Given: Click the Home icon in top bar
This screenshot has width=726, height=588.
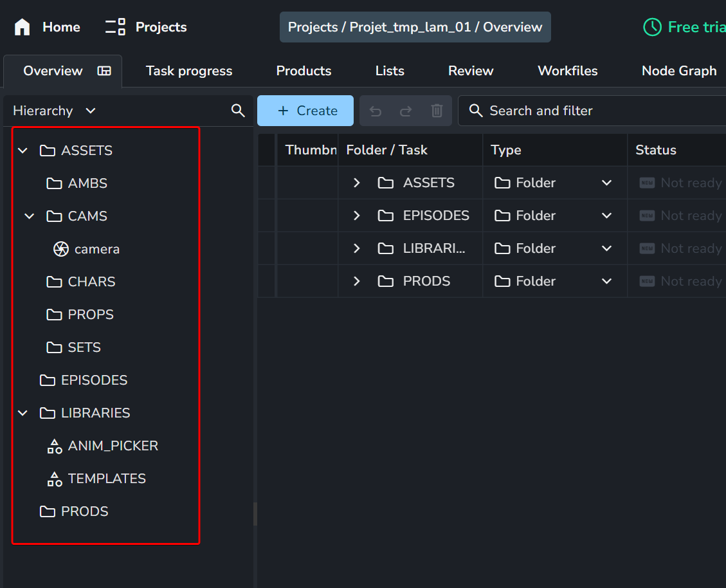Looking at the screenshot, I should tap(23, 27).
